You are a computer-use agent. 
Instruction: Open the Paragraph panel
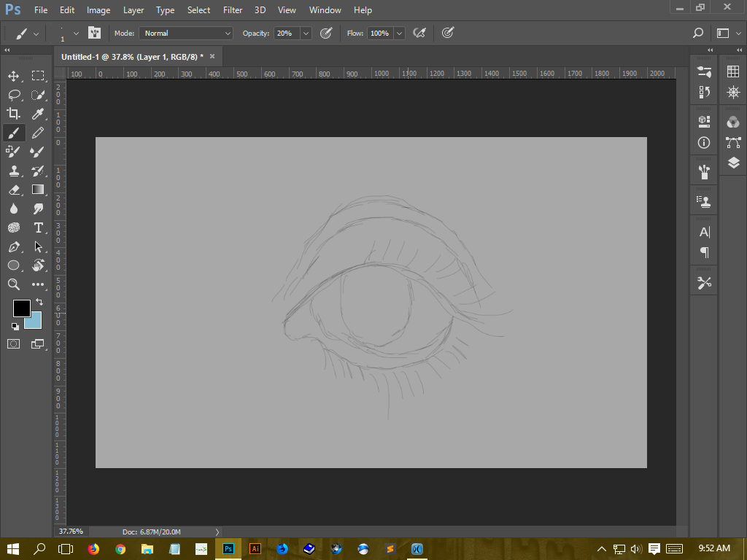click(x=704, y=252)
